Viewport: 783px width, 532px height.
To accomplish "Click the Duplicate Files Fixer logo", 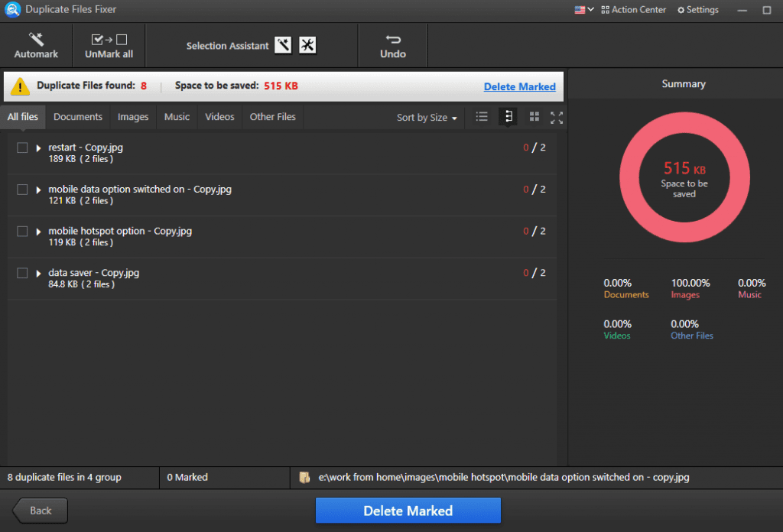I will pos(12,9).
